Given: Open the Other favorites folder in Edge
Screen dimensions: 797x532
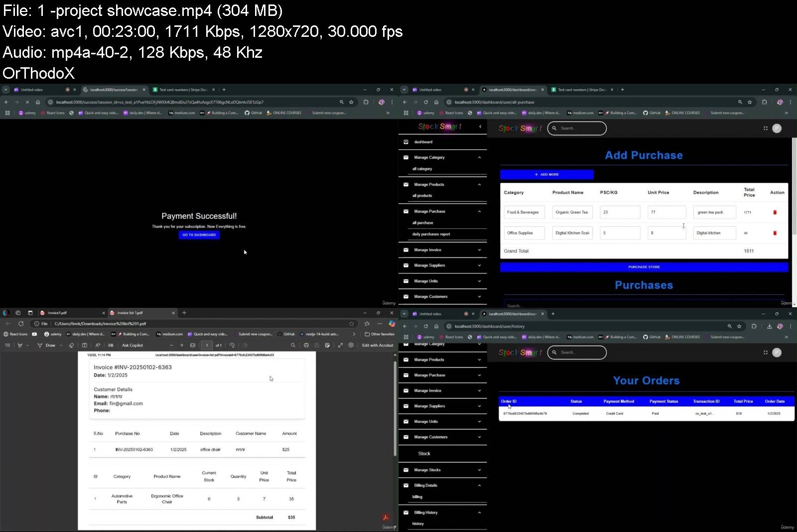Looking at the screenshot, I should point(380,334).
